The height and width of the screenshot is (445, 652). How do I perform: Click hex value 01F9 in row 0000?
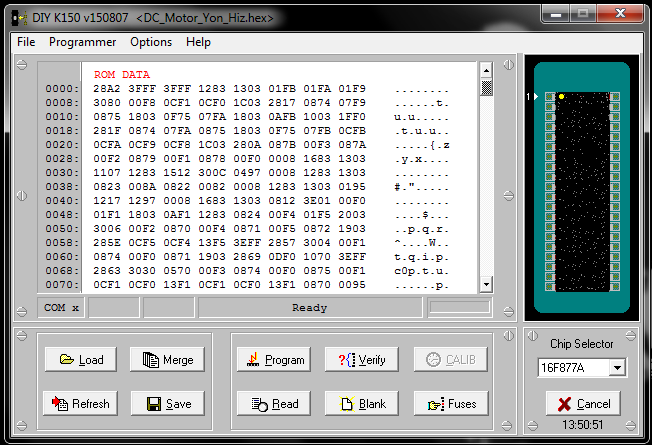click(352, 89)
